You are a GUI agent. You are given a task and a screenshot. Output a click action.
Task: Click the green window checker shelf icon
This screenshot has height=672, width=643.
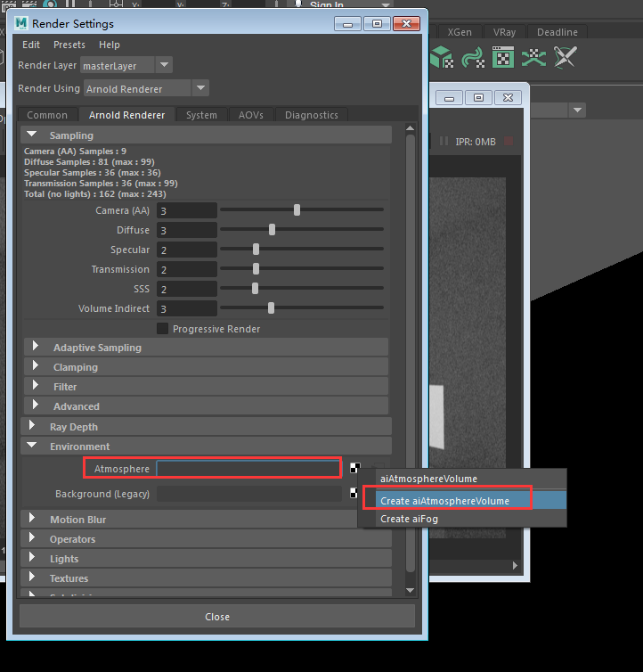503,57
